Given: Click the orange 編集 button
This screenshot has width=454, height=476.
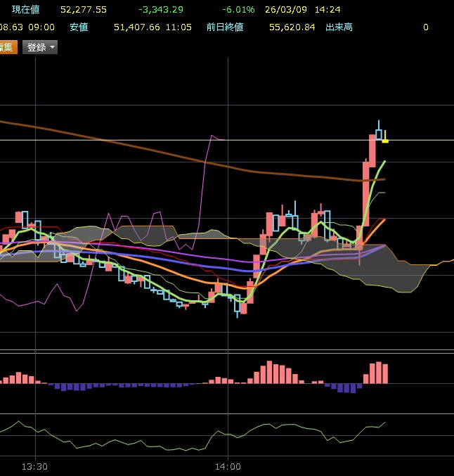Looking at the screenshot, I should pyautogui.click(x=7, y=47).
